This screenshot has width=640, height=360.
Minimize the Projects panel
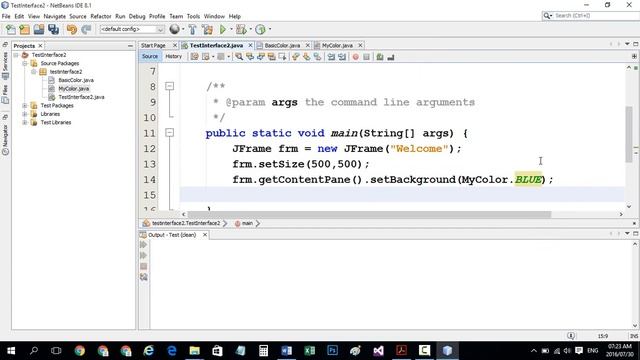pyautogui.click(x=130, y=46)
